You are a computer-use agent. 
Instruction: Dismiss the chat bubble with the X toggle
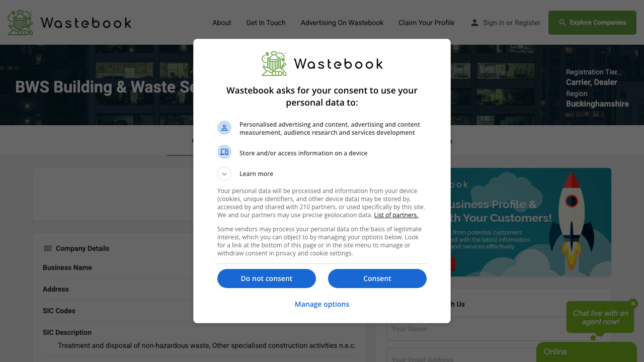[633, 304]
